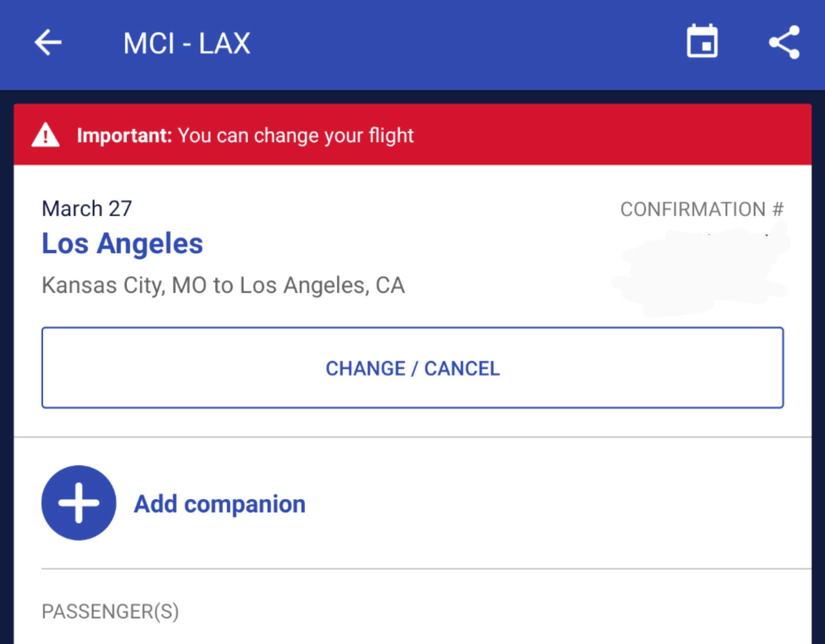The image size is (825, 644).
Task: Tap empty blue header space beside title
Action: [x=463, y=43]
